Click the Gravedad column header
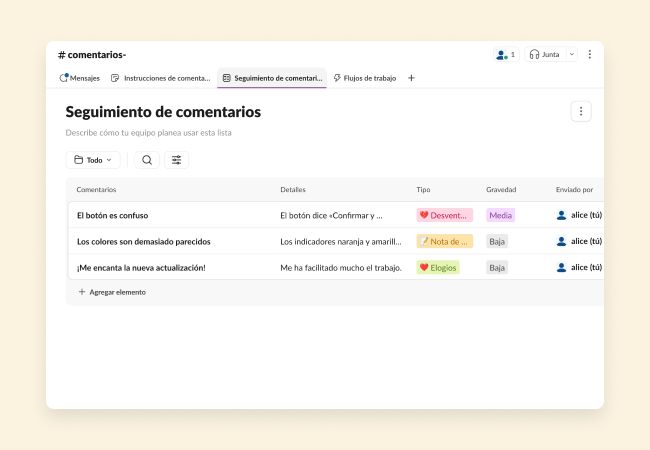Screen dimensions: 650x450 tap(501, 189)
